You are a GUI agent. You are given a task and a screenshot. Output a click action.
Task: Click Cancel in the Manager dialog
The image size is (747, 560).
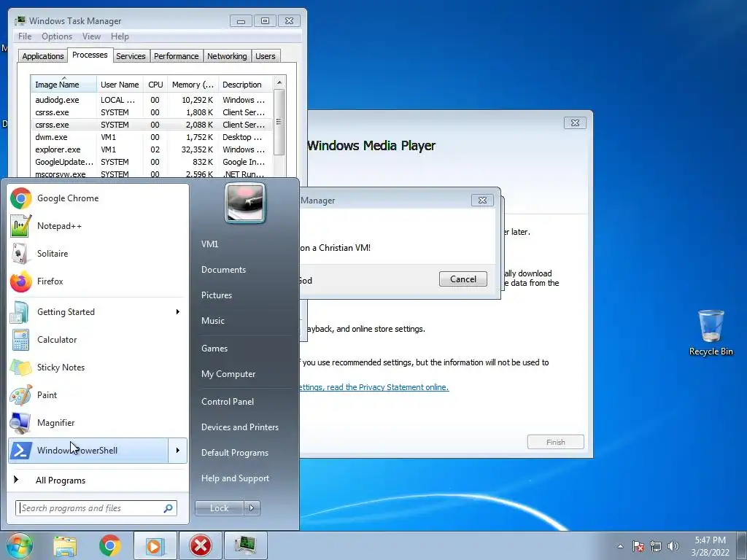tap(463, 279)
